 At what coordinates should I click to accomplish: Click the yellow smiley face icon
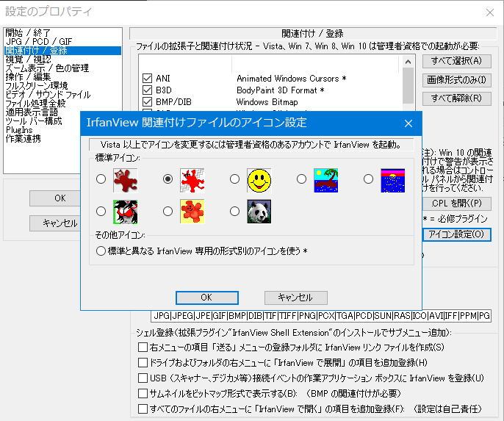[x=259, y=180]
